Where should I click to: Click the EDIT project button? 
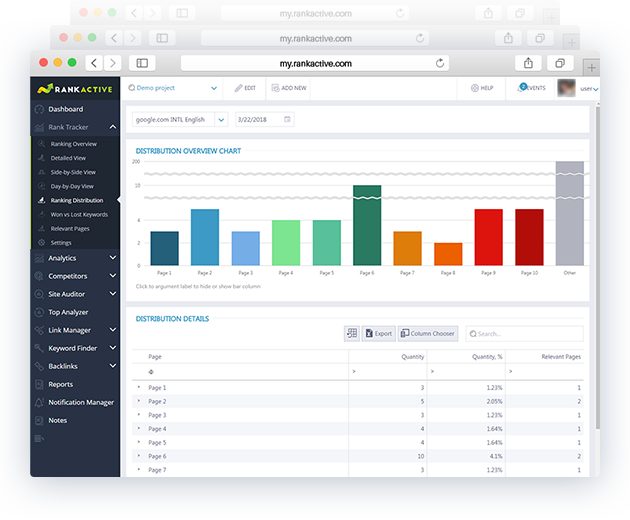pos(245,88)
